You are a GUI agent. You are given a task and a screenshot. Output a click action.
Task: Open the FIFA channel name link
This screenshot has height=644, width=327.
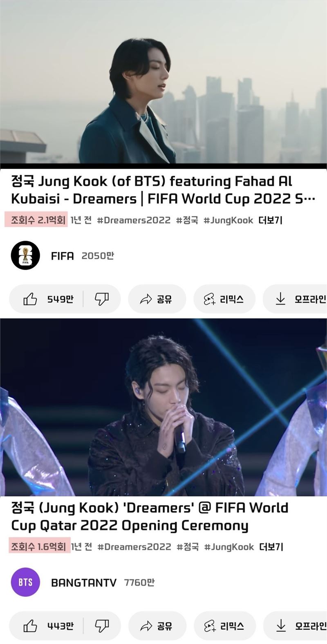63,256
